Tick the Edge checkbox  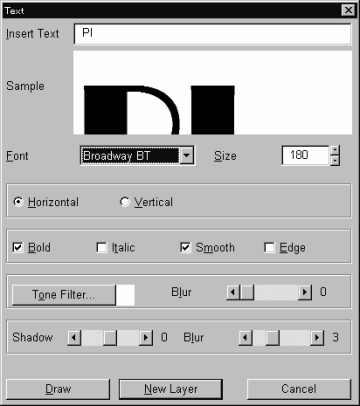point(269,247)
